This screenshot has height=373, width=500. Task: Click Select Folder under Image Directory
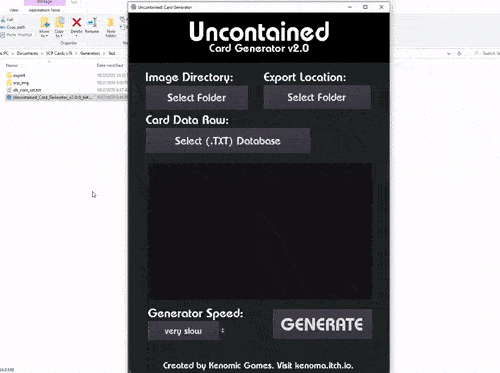click(x=197, y=98)
